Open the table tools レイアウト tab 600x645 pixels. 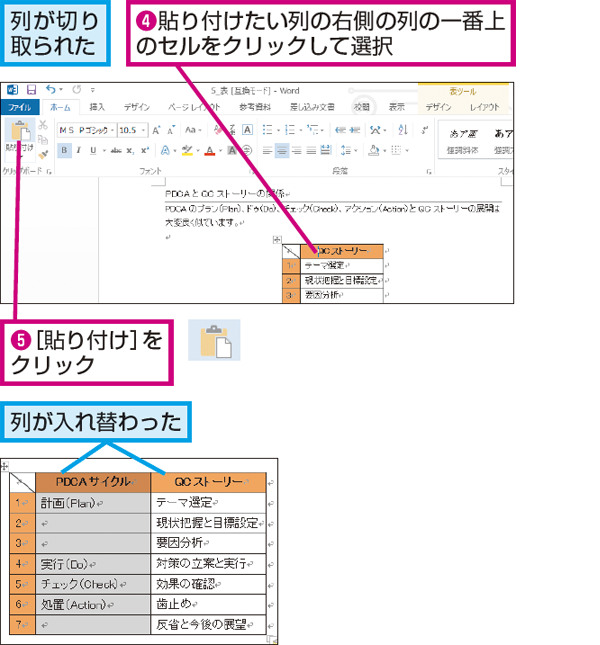pyautogui.click(x=484, y=107)
